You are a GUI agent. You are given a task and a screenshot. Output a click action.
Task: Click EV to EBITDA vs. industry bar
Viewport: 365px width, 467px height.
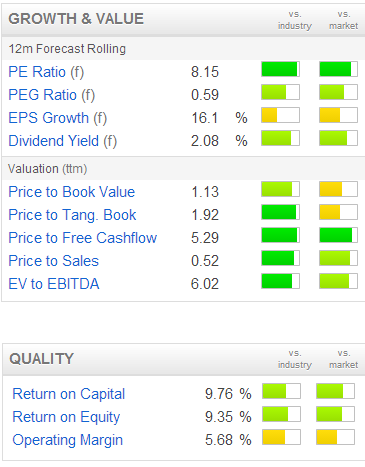tap(280, 281)
